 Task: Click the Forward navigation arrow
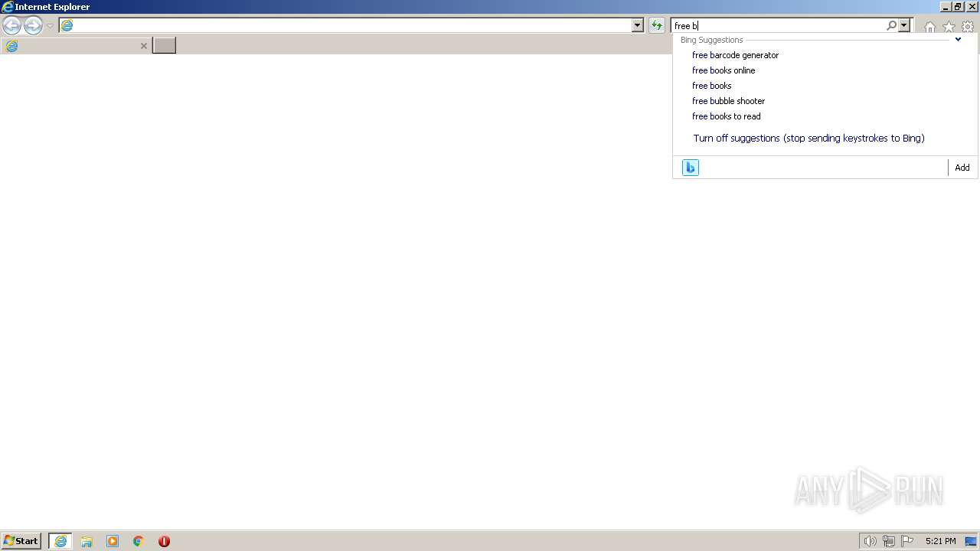pos(33,26)
